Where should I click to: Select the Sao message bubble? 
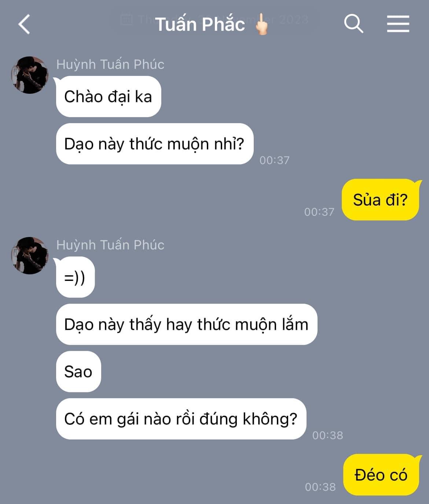pos(78,371)
